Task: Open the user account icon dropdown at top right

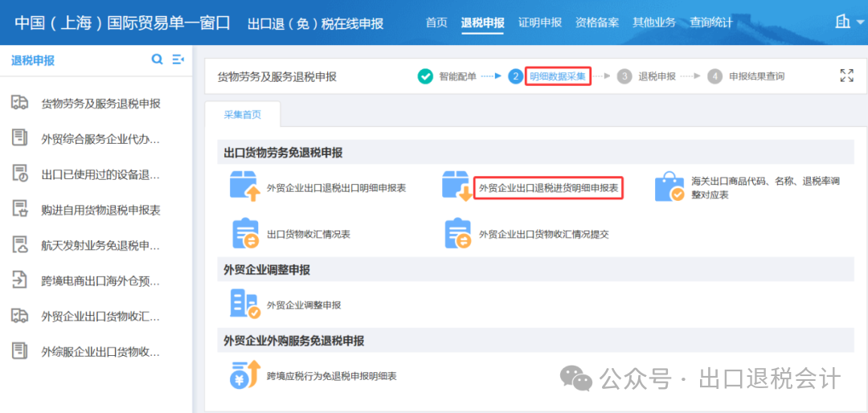Action: click(x=843, y=22)
